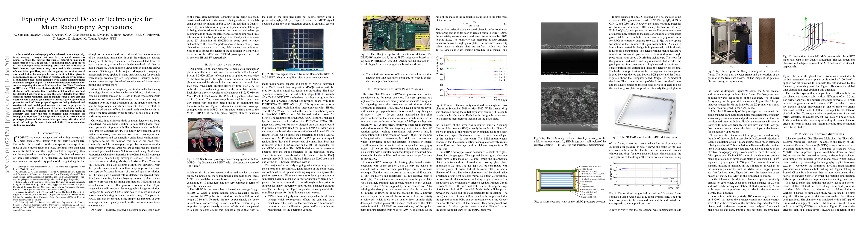Click the "Gas inlet/outlet" label in Fig. 6
The height and width of the screenshot is (225, 868).
pos(587,182)
